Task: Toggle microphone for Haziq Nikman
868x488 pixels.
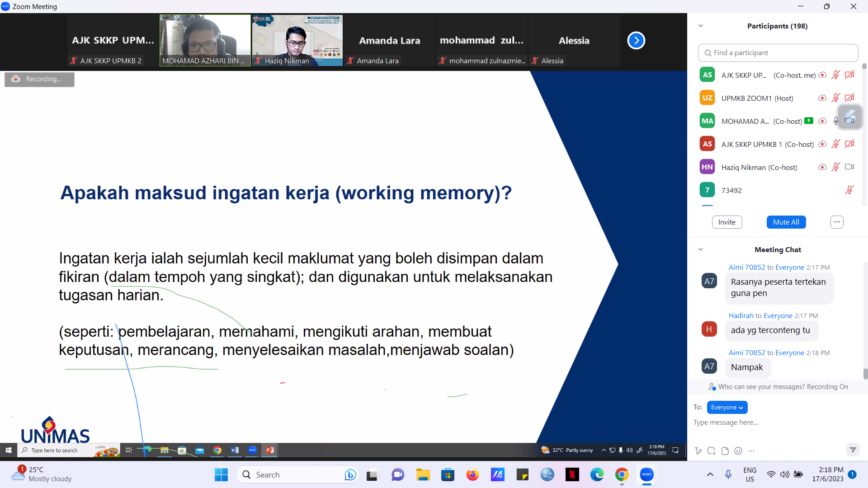Action: pyautogui.click(x=836, y=167)
